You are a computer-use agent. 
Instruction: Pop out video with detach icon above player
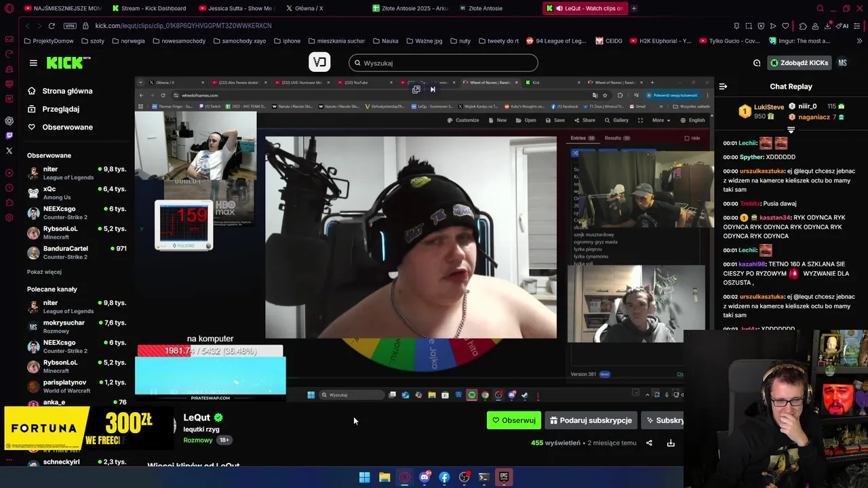click(x=416, y=89)
